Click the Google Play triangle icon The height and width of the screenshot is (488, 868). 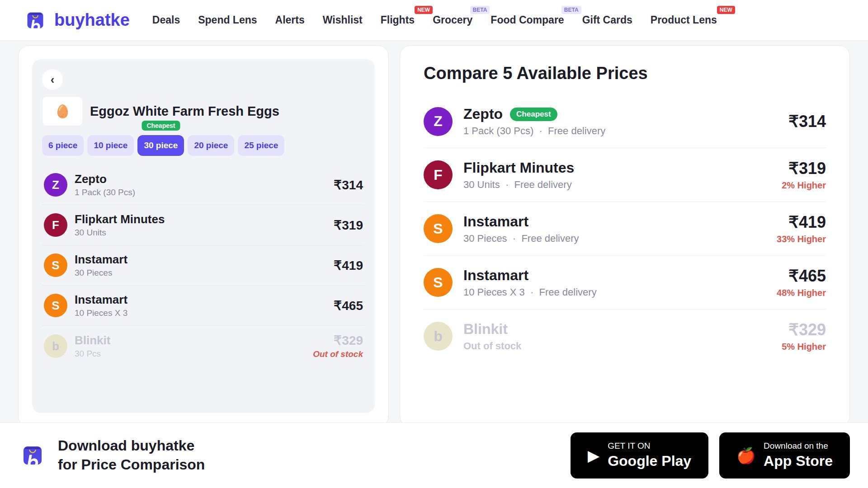tap(593, 457)
